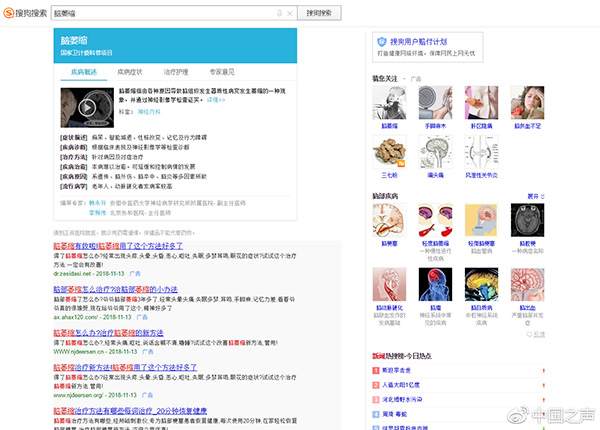
Task: Open the 轻度脑梗塞 yellow illustration thumbnail
Action: point(481,220)
